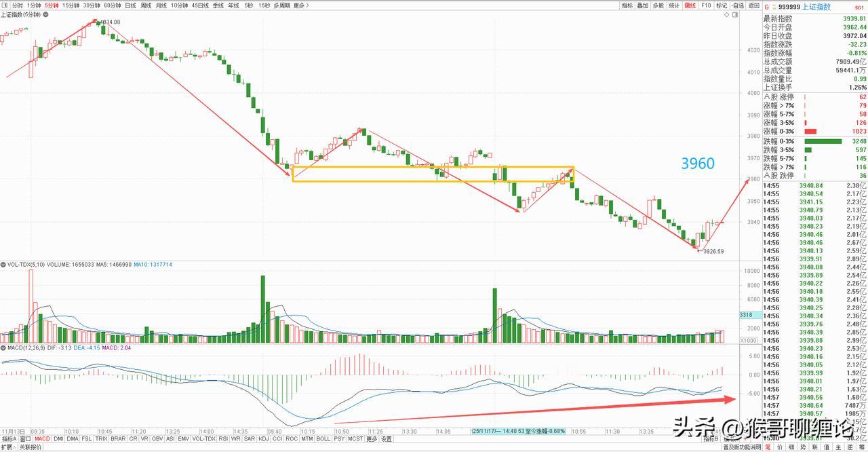Select the TRIX indicator tab
868x452 pixels.
point(101,438)
